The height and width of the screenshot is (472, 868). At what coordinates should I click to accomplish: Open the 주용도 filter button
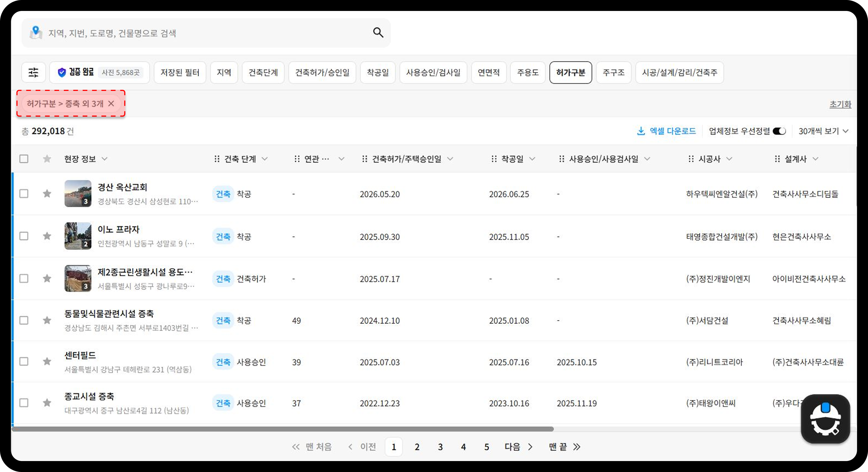coord(528,72)
